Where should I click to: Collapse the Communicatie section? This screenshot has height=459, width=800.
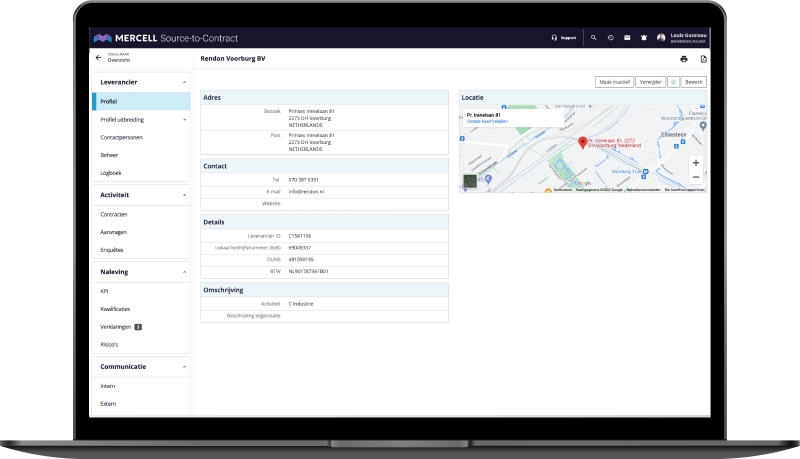click(x=184, y=367)
